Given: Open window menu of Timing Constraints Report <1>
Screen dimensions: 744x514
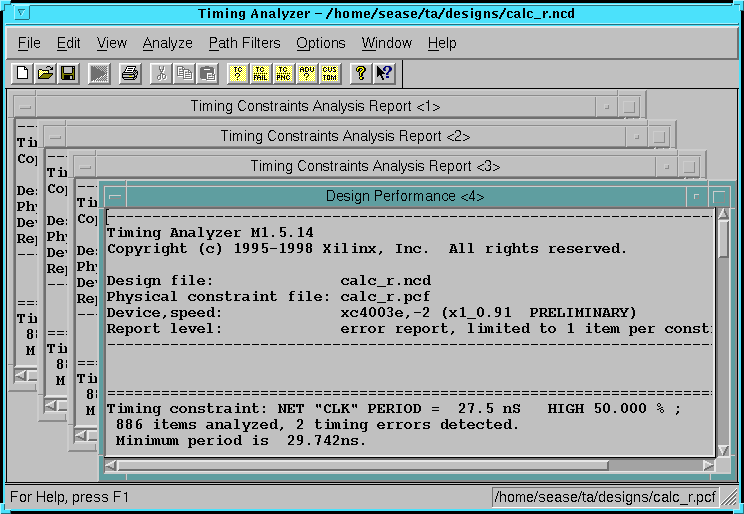Looking at the screenshot, I should coord(25,106).
